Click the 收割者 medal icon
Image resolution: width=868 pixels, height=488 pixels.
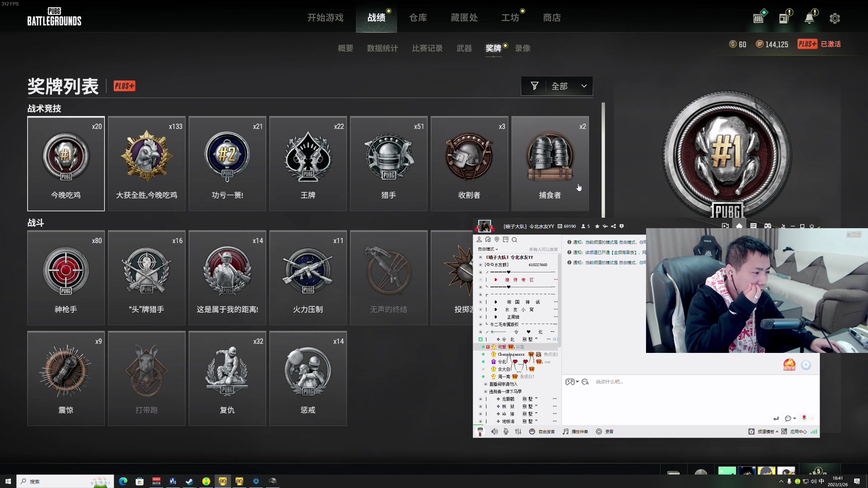[x=469, y=156]
